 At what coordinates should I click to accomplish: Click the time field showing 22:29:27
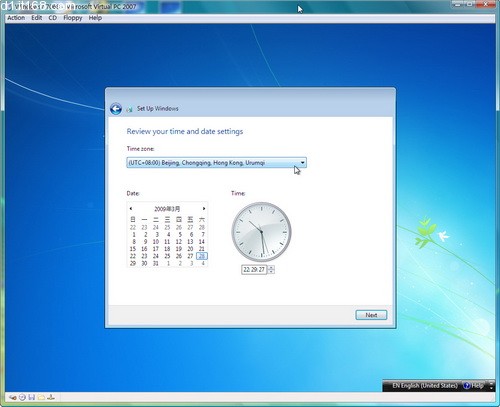[x=254, y=270]
